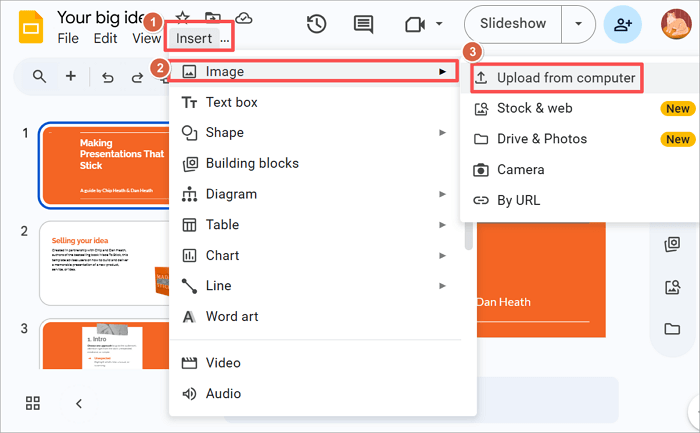Insert Word art
700x433 pixels.
tap(313, 316)
